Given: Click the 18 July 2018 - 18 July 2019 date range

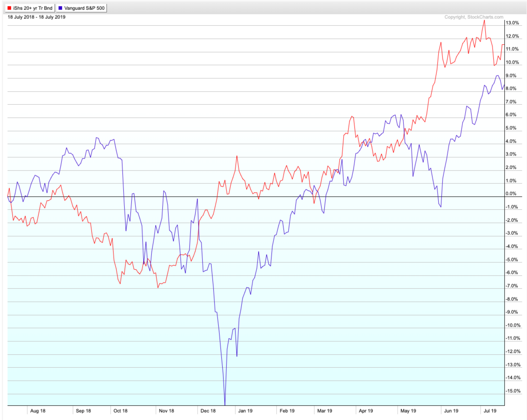Looking at the screenshot, I should coord(36,17).
